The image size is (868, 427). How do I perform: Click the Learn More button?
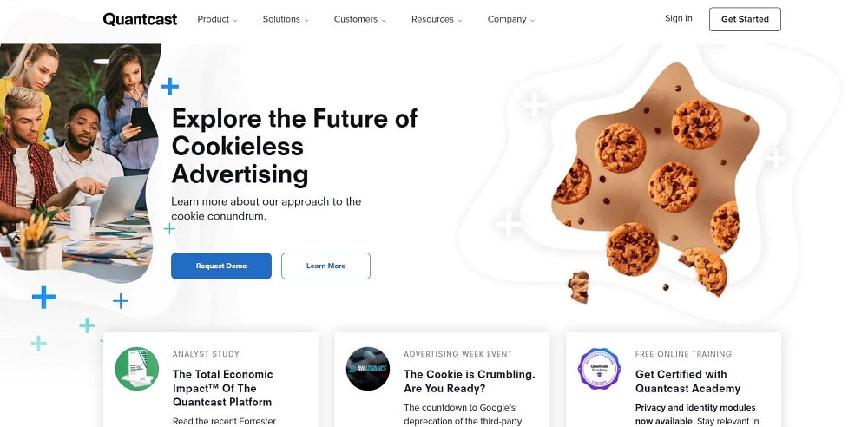pos(325,266)
